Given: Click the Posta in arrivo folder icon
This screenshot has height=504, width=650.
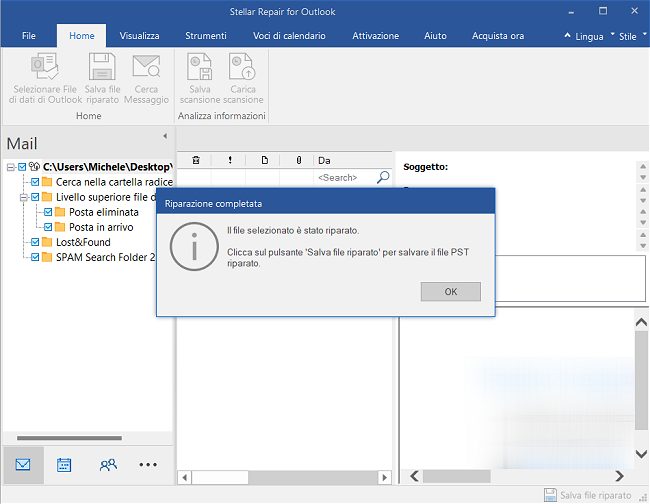Looking at the screenshot, I should pyautogui.click(x=60, y=227).
